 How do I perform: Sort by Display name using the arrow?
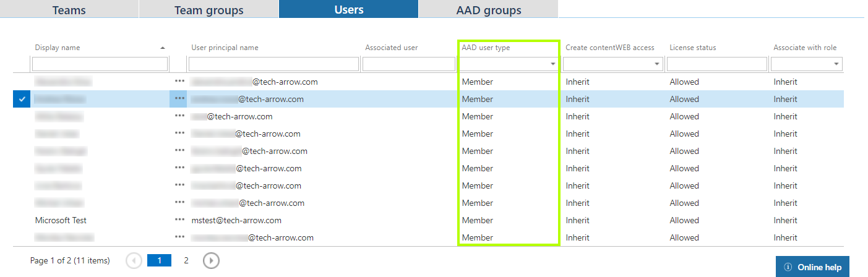163,48
